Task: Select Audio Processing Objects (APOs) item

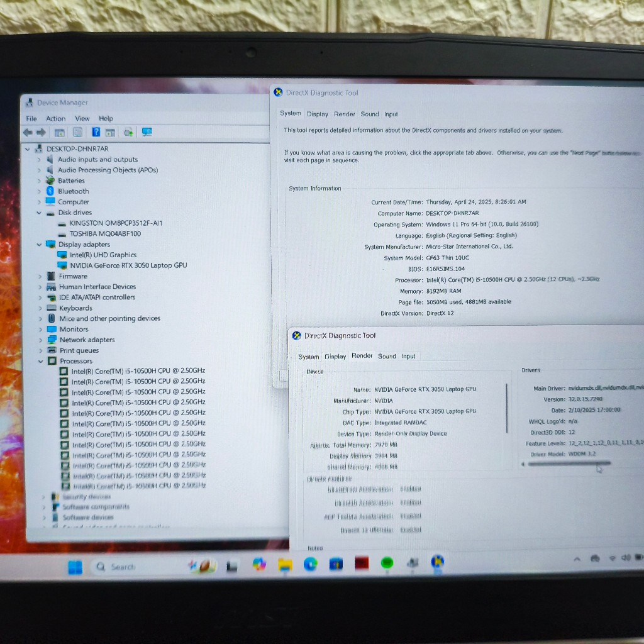Action: [x=108, y=170]
